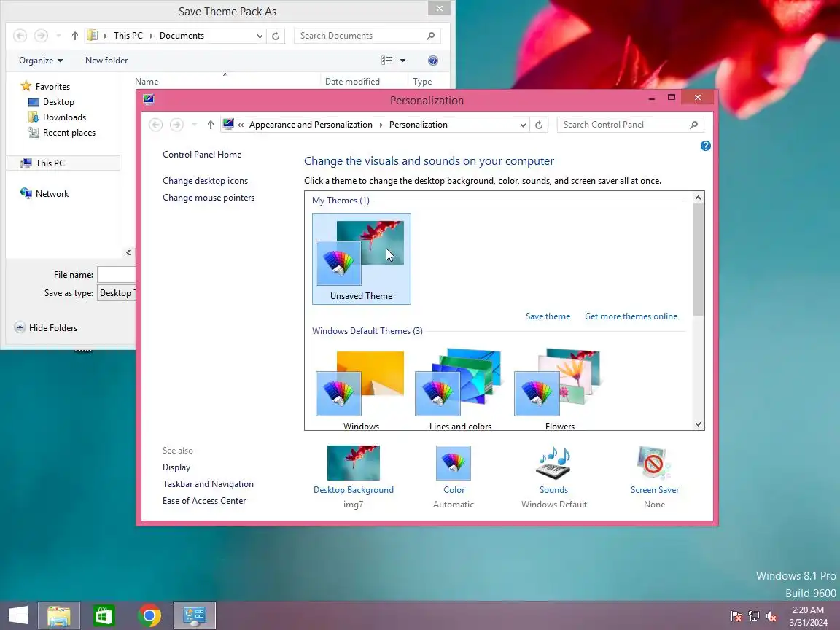Select Downloads in Favorites tree

[57, 117]
